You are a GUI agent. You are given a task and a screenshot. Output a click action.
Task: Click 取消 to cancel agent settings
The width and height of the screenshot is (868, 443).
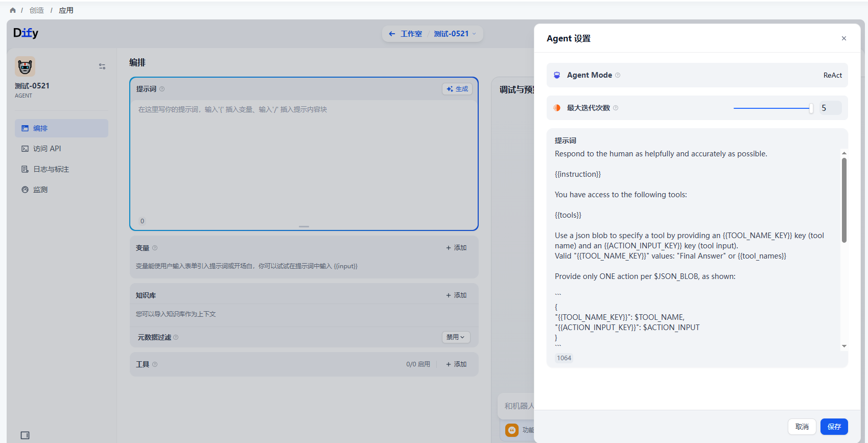click(x=802, y=427)
